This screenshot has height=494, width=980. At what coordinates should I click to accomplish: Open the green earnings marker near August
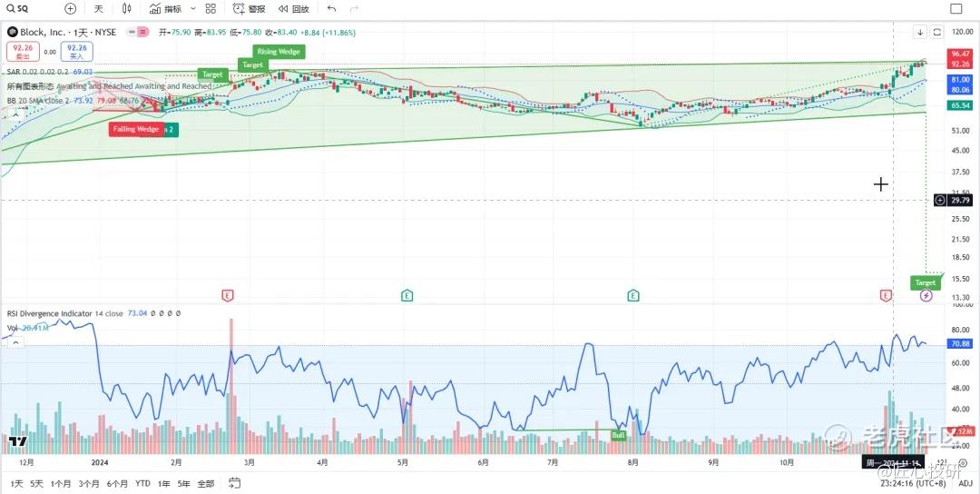(x=633, y=295)
